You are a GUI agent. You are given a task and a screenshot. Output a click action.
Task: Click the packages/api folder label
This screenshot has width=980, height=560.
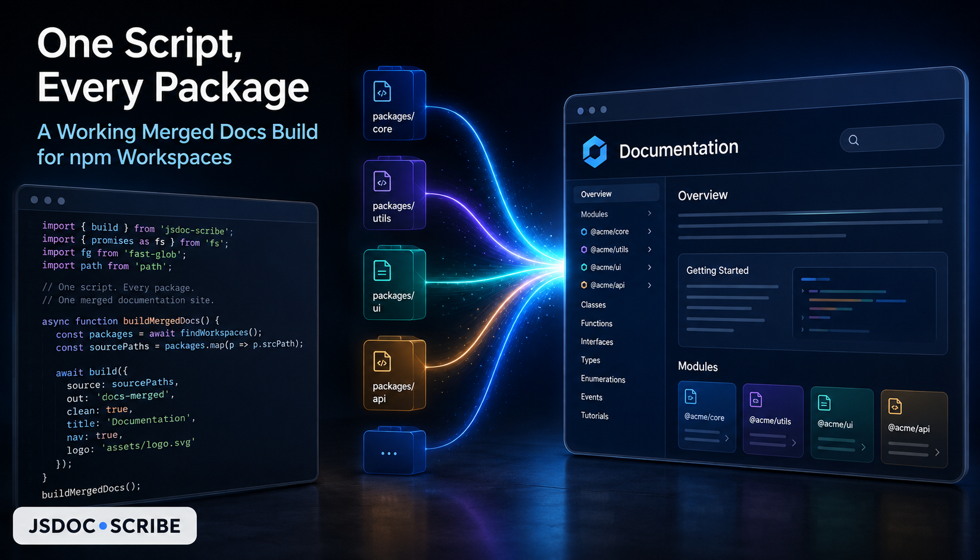pos(393,392)
